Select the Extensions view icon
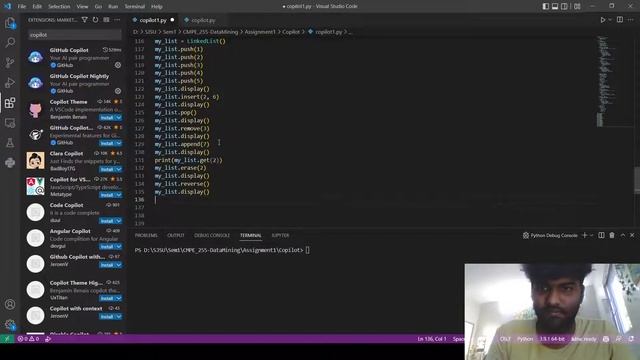Image resolution: width=640 pixels, height=360 pixels. click(x=10, y=102)
